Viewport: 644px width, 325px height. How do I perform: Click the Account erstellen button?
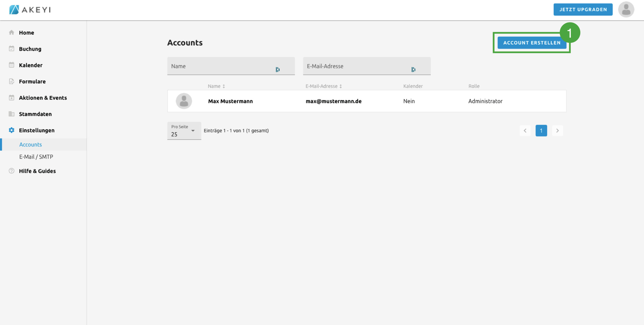[532, 43]
